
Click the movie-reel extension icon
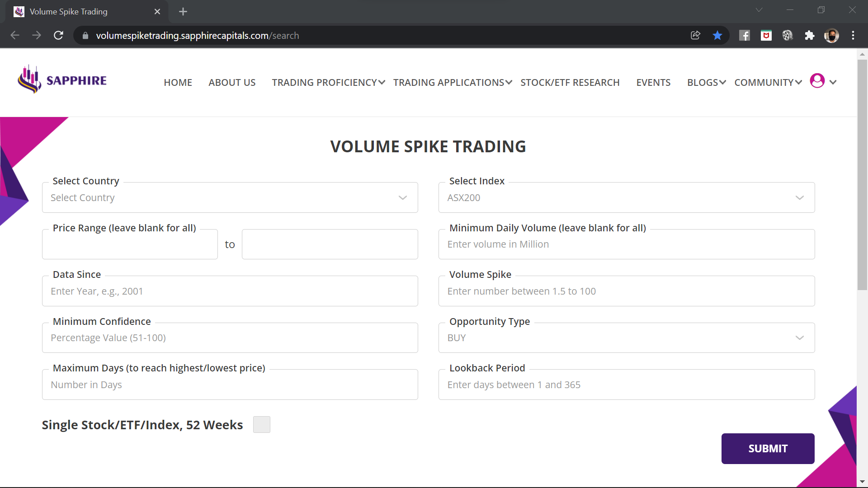pos(788,35)
